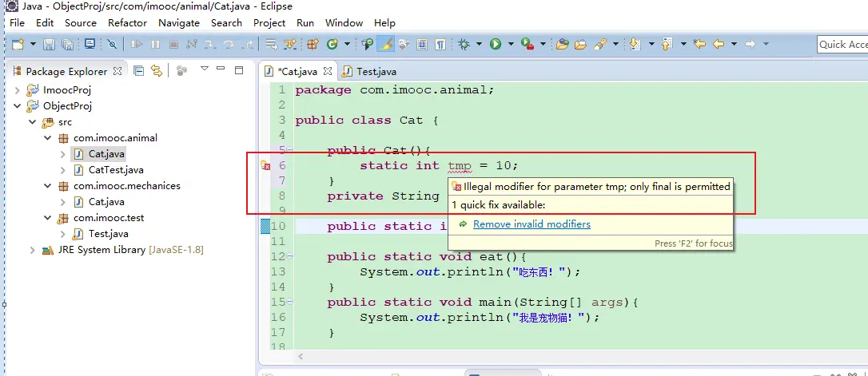Open CatTest.java in Package Explorer
The height and width of the screenshot is (376, 868).
116,170
